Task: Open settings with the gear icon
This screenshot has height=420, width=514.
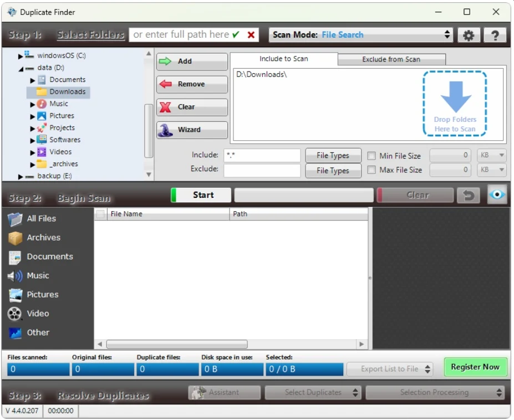Action: click(469, 35)
